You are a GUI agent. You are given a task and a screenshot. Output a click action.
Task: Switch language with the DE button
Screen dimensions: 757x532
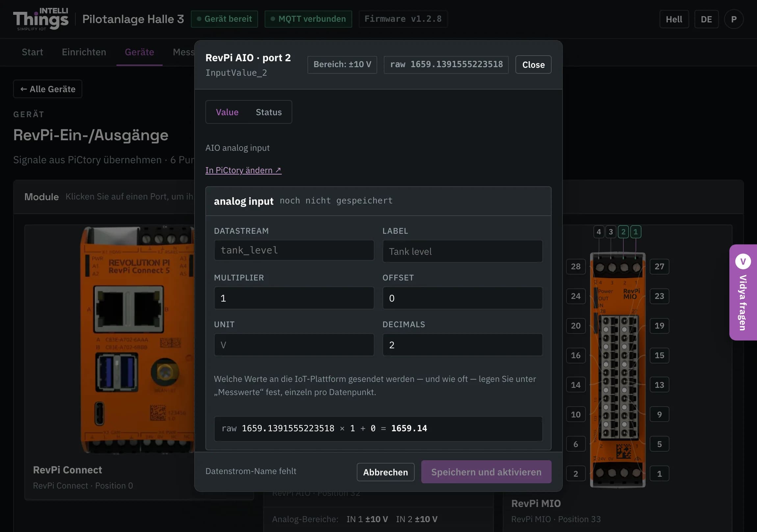[706, 19]
